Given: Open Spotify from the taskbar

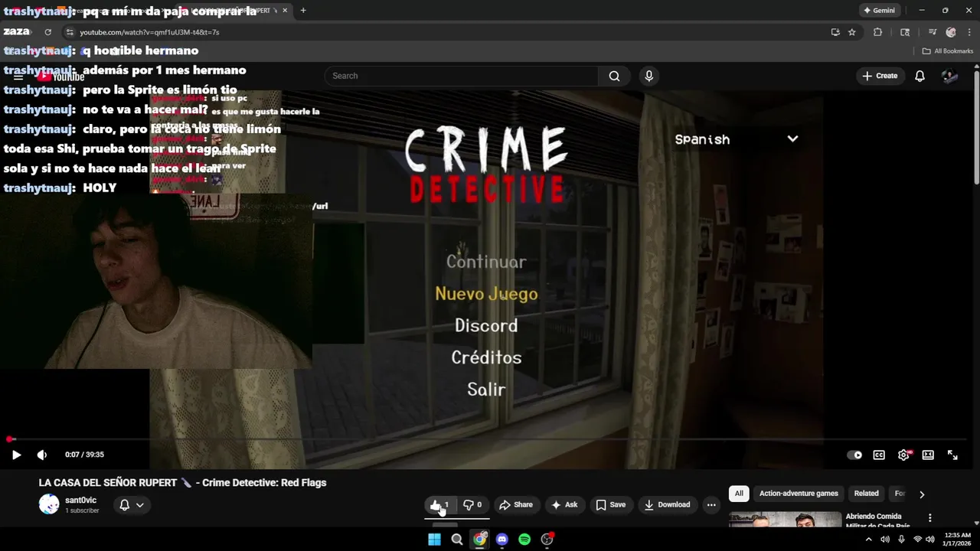Looking at the screenshot, I should coord(524,540).
